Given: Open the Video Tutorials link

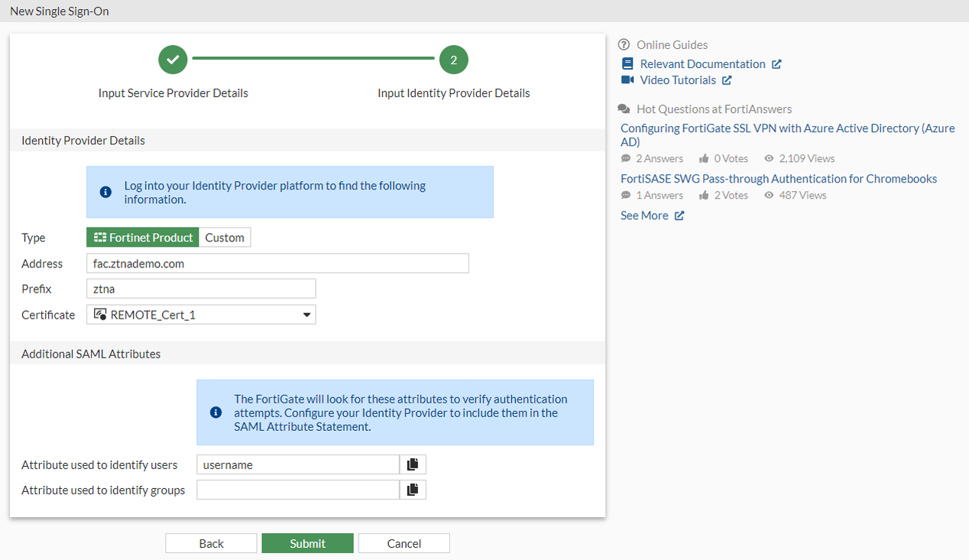Looking at the screenshot, I should point(678,80).
